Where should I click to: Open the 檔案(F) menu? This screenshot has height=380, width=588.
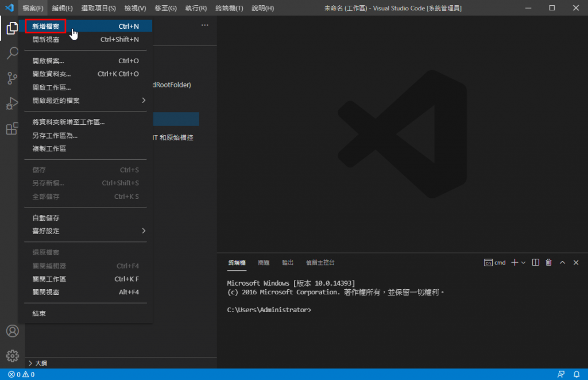pyautogui.click(x=33, y=8)
